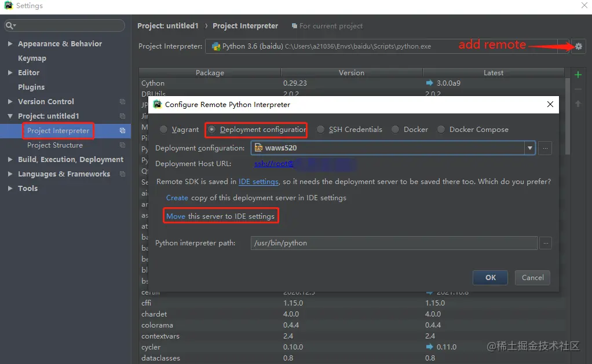The image size is (592, 364).
Task: Select the Docker radio button
Action: click(395, 130)
